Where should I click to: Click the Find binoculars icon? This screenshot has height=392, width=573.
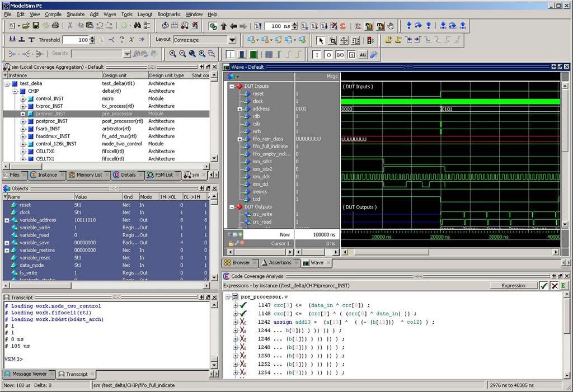[x=136, y=26]
